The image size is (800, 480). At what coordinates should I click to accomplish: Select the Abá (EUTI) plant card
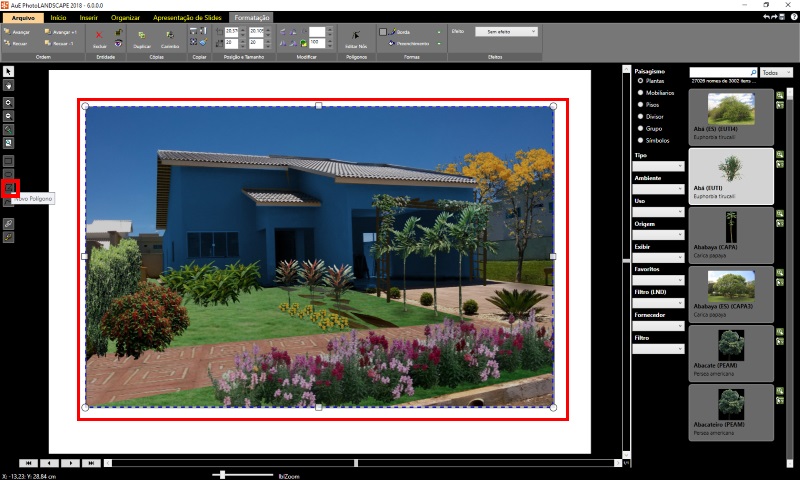click(731, 176)
